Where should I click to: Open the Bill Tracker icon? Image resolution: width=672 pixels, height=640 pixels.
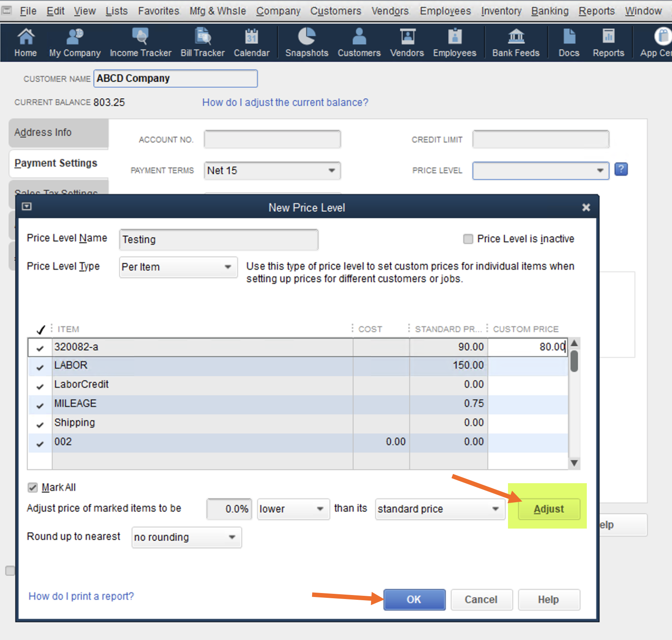coord(202,42)
